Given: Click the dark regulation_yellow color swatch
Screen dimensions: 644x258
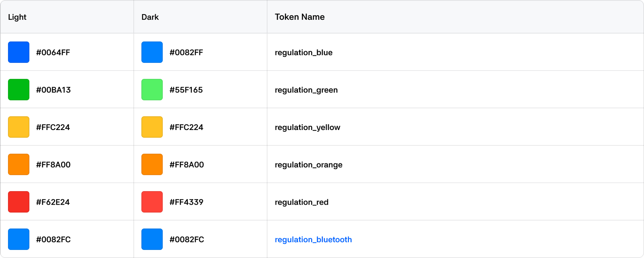Looking at the screenshot, I should [152, 127].
